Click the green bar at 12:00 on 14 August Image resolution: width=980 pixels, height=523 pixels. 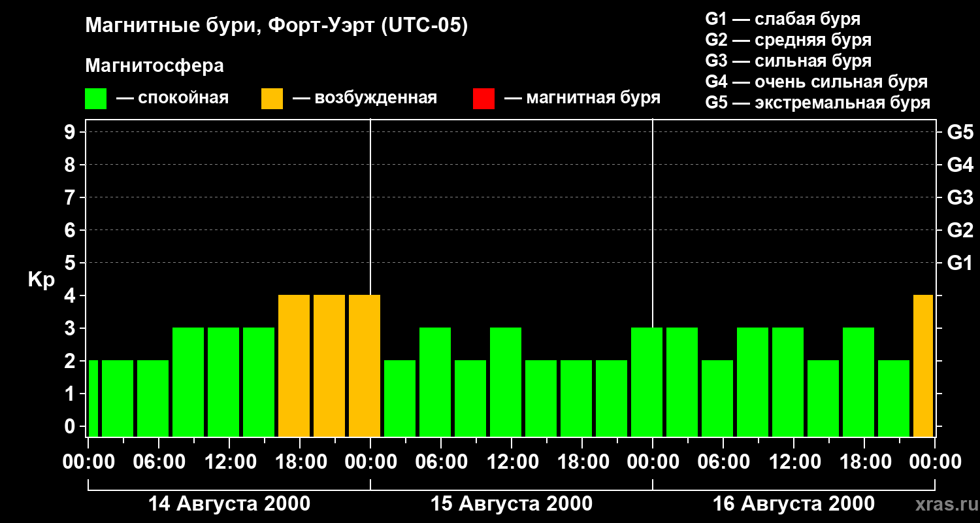(x=223, y=382)
